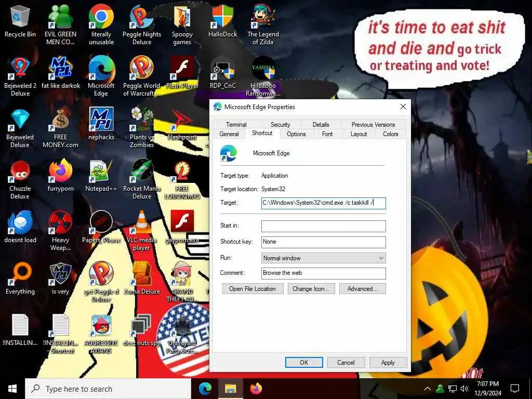Open the Layout tab
This screenshot has height=399, width=532.
click(x=358, y=134)
